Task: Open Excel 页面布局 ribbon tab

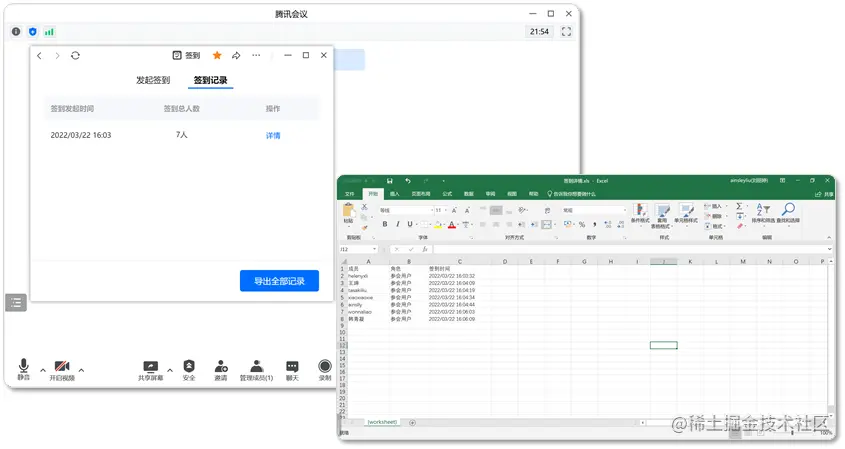Action: point(421,194)
